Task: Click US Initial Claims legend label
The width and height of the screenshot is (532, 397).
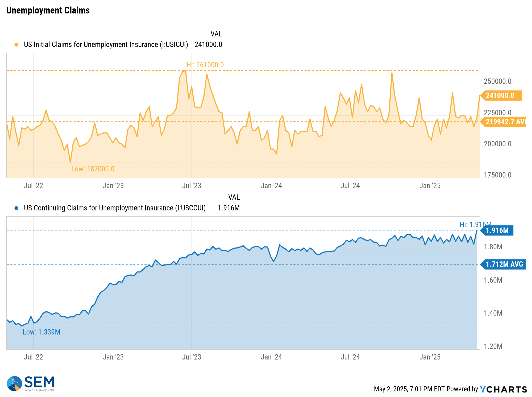Action: [x=106, y=44]
